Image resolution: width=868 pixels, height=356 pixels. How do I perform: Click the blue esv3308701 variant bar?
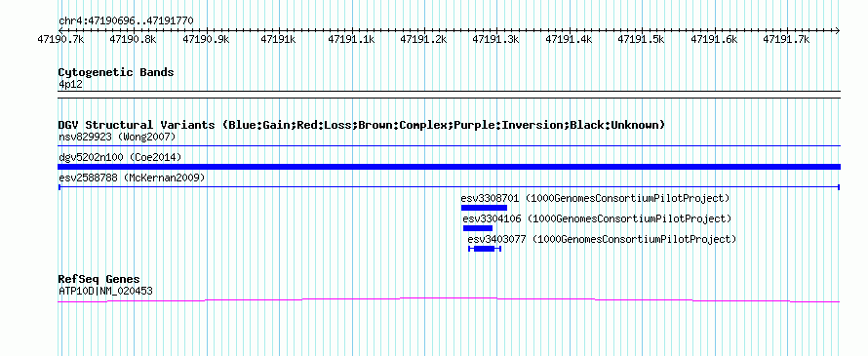pos(484,208)
